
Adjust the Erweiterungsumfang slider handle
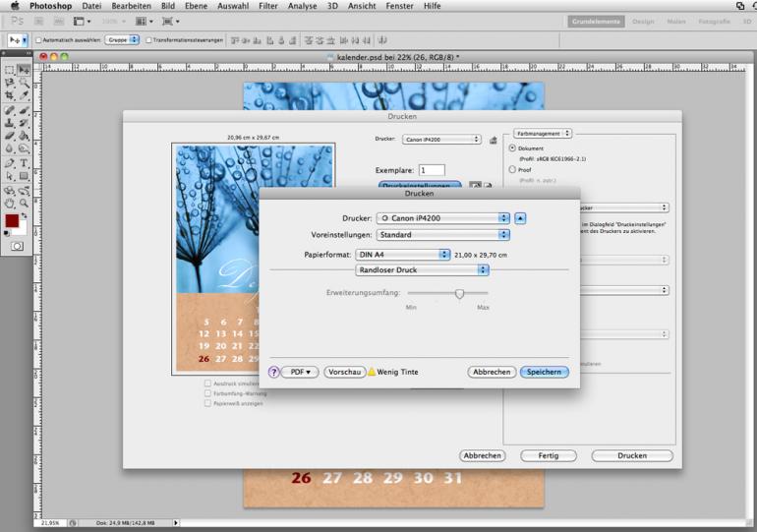coord(459,293)
